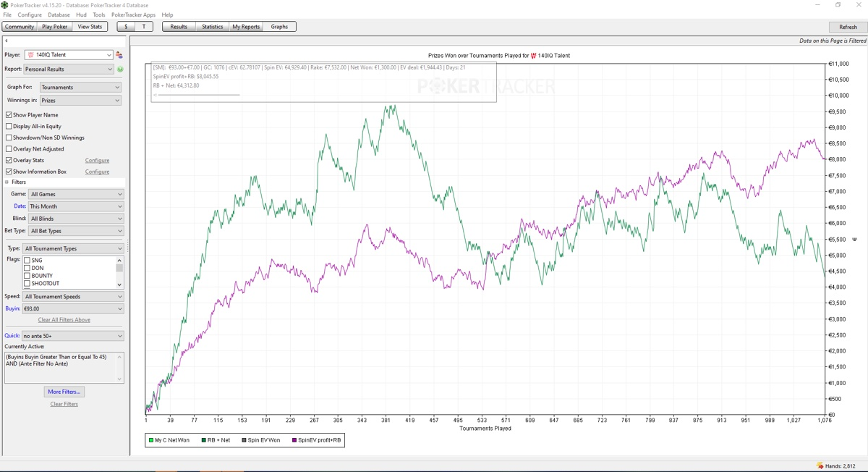Click the green help icon beside Report

[x=120, y=69]
